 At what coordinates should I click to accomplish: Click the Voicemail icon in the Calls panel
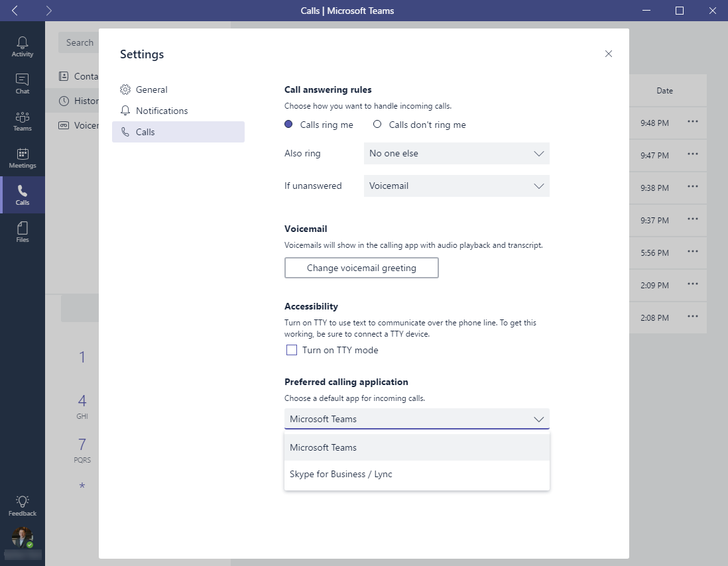(x=64, y=125)
